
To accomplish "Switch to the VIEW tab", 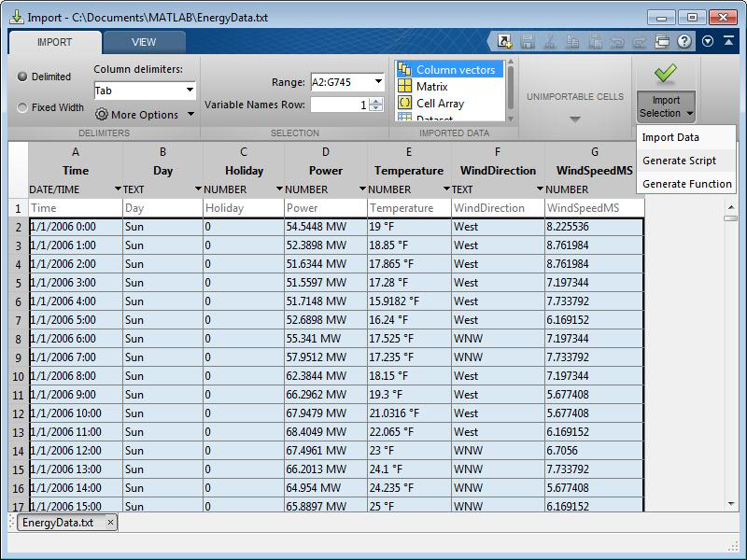I will [144, 42].
